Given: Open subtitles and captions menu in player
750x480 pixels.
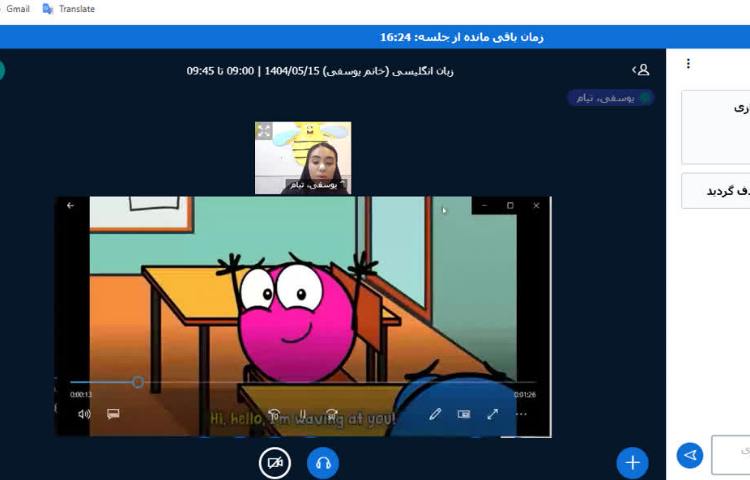Looking at the screenshot, I should 113,414.
